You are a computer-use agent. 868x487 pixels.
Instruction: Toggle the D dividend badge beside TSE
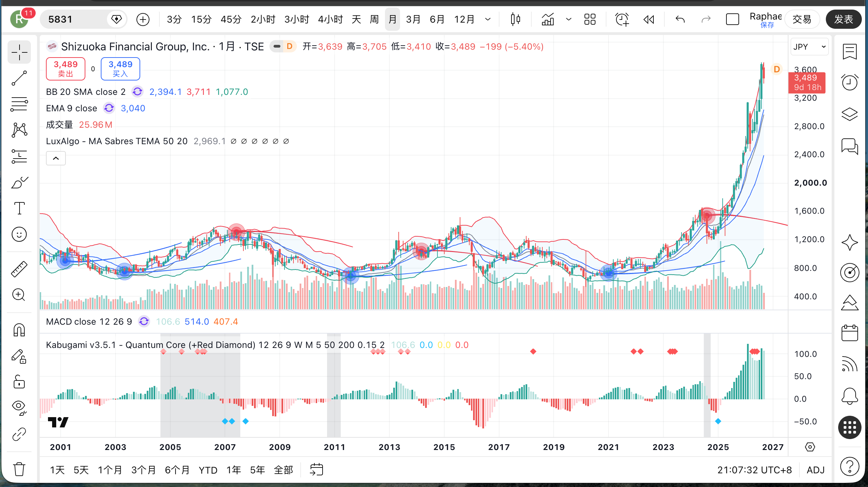(x=290, y=46)
